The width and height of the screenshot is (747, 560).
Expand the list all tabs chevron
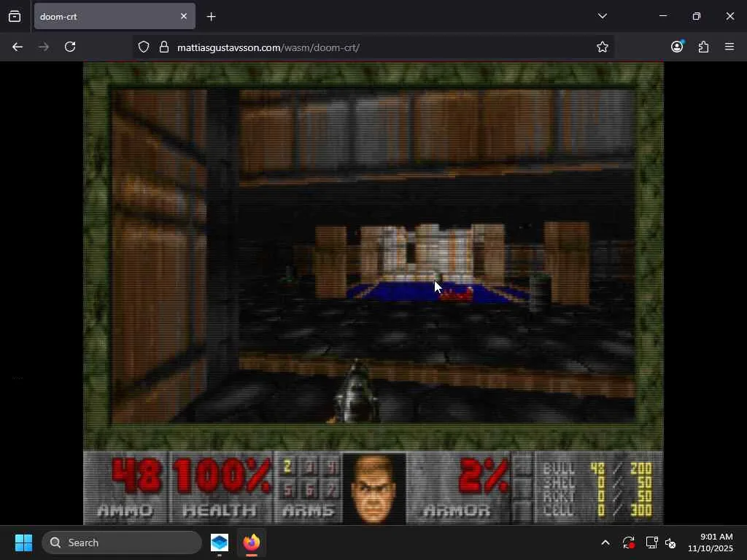pos(602,16)
